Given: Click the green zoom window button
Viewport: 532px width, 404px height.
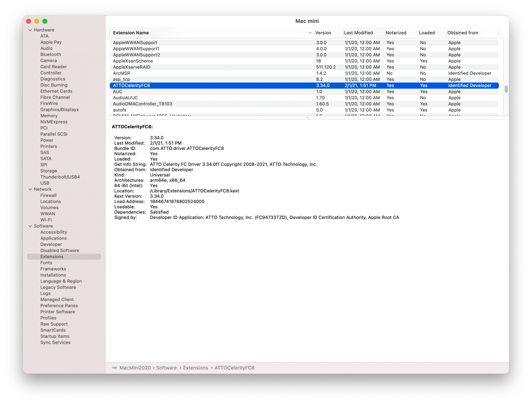Looking at the screenshot, I should [x=45, y=21].
